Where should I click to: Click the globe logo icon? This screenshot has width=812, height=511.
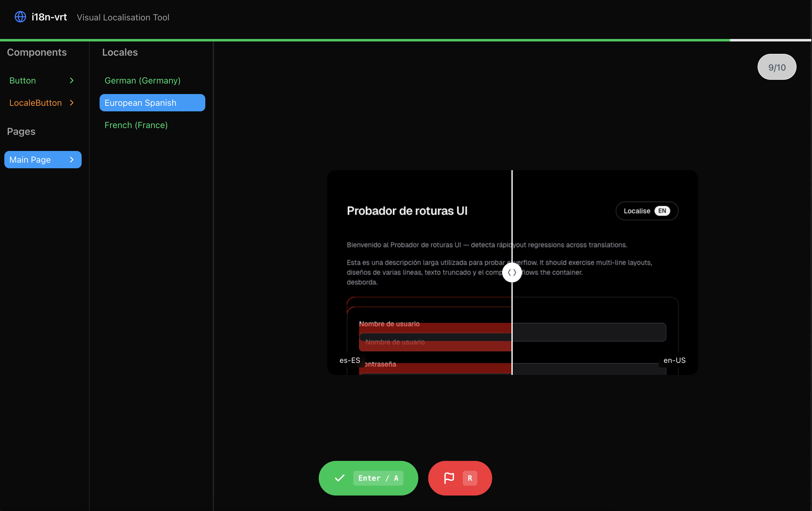pos(20,17)
